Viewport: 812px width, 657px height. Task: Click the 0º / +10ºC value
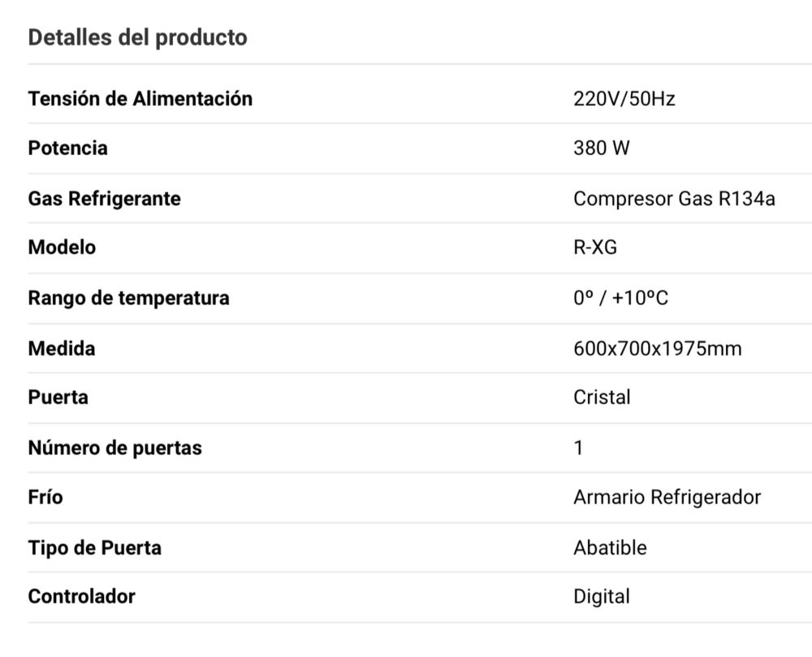(621, 298)
